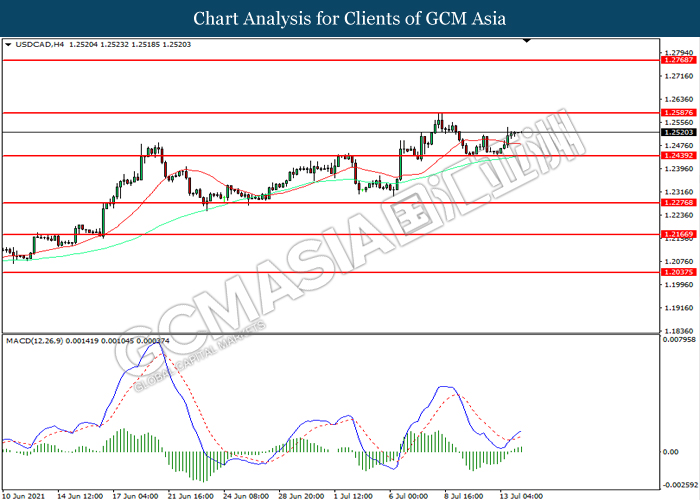Viewport: 700px width, 500px height.
Task: Click the current price label 1.25203
Action: [x=679, y=132]
